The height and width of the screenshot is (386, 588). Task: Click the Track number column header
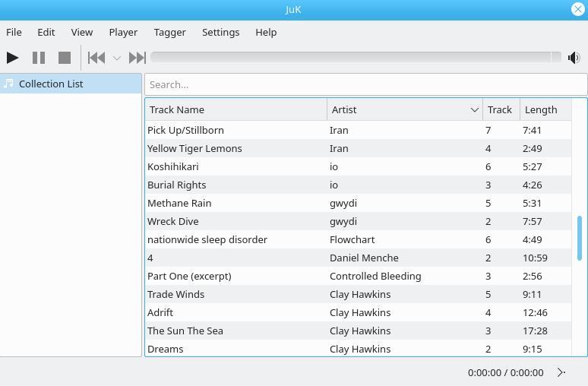501,109
